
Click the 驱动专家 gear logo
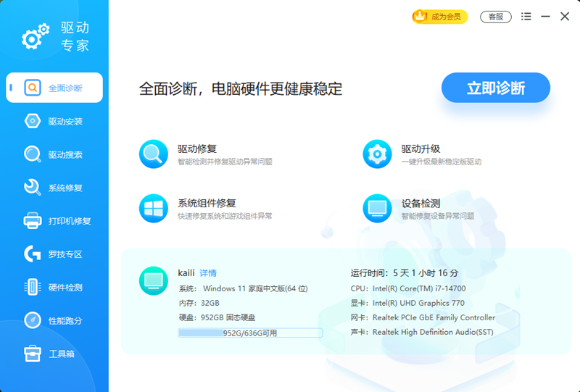tap(35, 36)
